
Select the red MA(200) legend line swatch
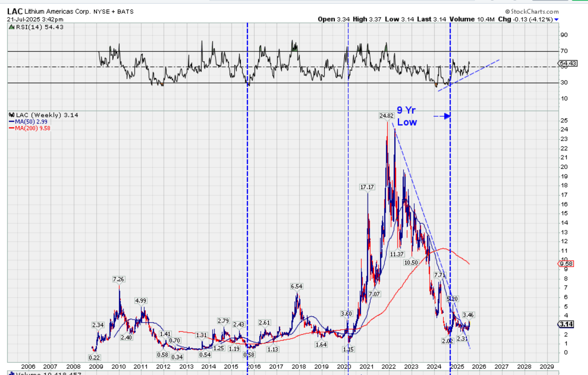(12, 128)
